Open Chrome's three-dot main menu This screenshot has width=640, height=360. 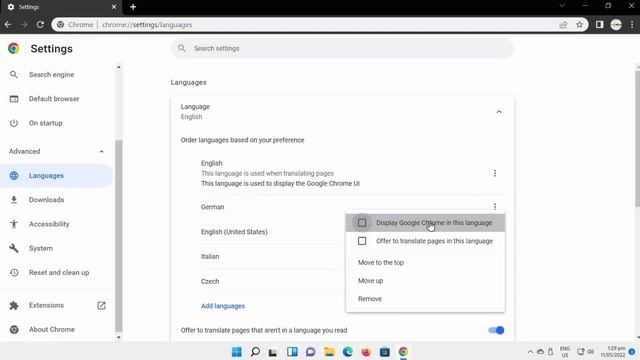[632, 24]
